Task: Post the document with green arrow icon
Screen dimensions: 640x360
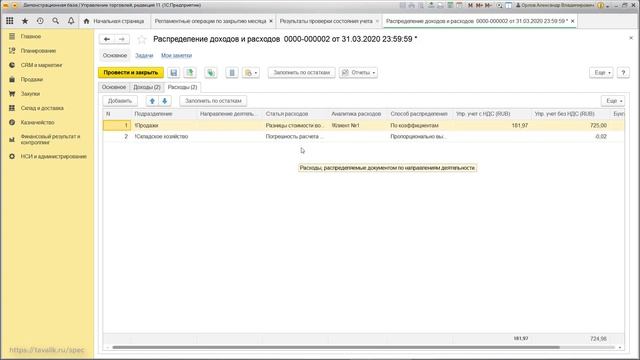Action: coord(190,73)
